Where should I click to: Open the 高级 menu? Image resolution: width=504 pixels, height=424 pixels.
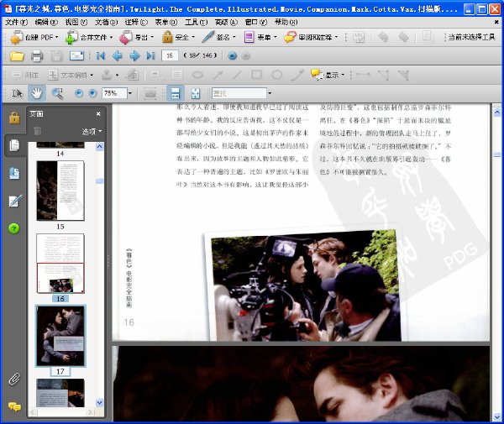226,22
